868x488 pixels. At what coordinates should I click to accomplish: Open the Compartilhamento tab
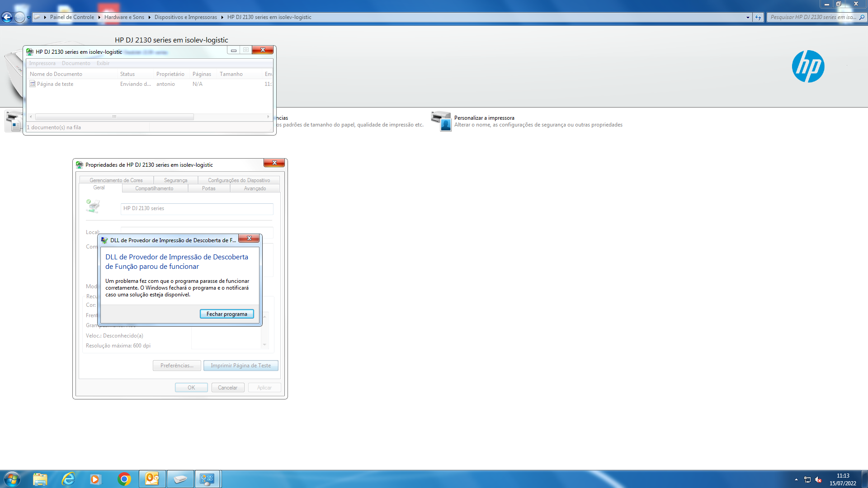pos(154,188)
